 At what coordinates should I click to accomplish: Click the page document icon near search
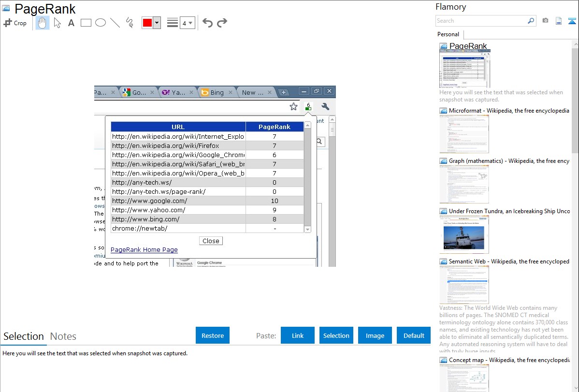click(x=559, y=21)
